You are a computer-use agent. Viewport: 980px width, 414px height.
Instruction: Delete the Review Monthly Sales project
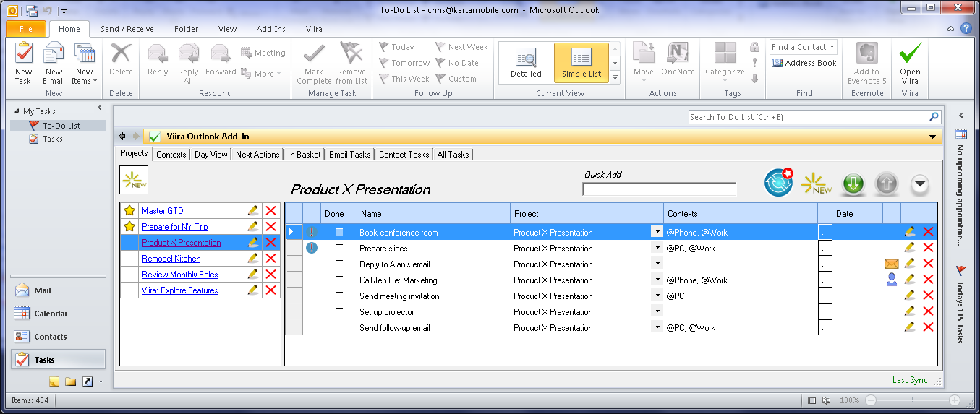tap(271, 274)
